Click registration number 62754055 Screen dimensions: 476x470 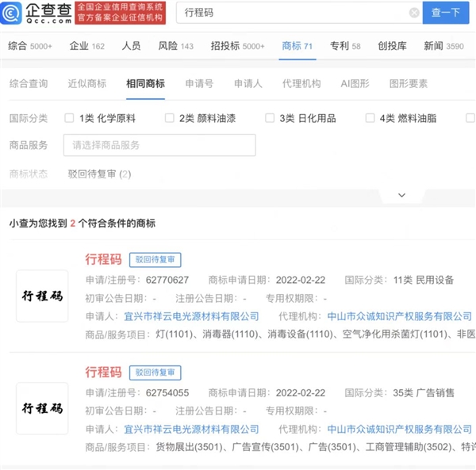click(167, 393)
